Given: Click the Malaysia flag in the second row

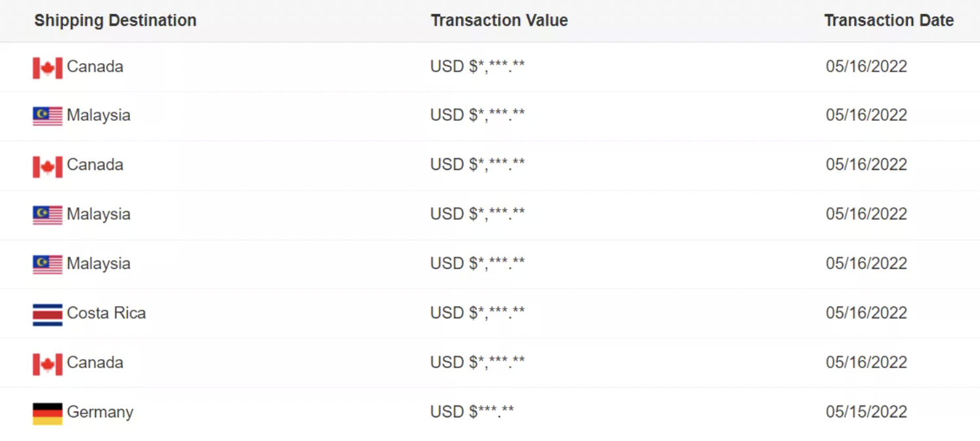Looking at the screenshot, I should point(47,116).
